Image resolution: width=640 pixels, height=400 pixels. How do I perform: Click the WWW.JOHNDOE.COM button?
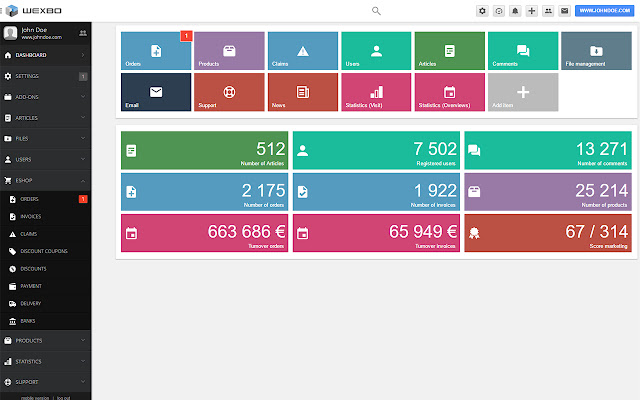click(x=604, y=11)
